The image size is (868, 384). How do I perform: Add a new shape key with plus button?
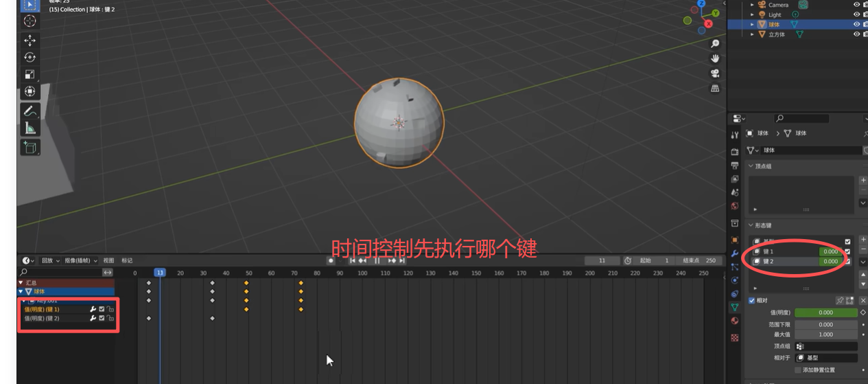pyautogui.click(x=863, y=239)
